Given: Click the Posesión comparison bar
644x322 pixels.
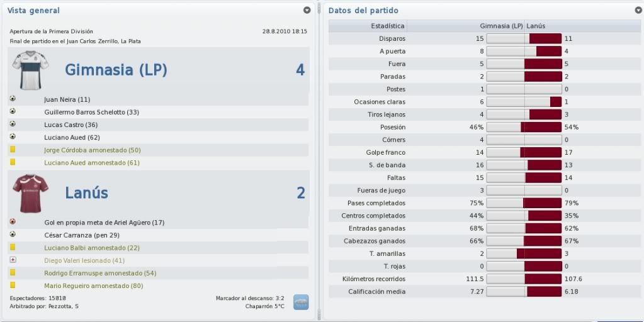Looking at the screenshot, I should tap(524, 127).
